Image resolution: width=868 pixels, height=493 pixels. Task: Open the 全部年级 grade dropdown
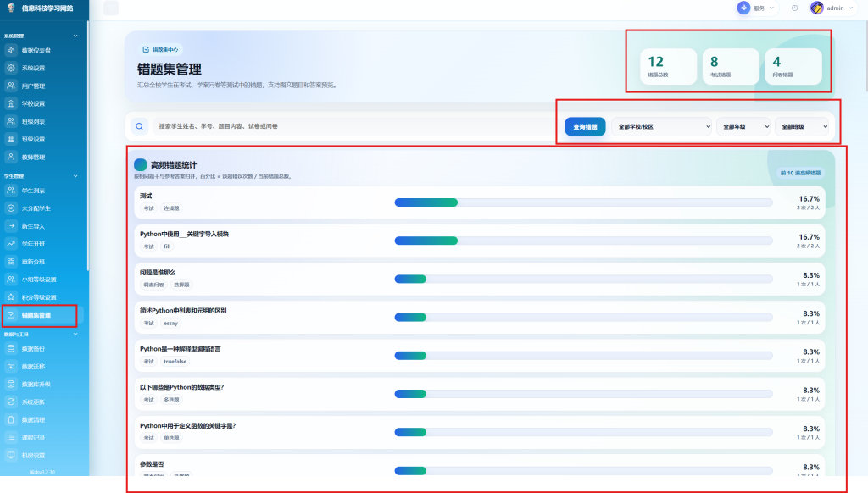pyautogui.click(x=743, y=127)
